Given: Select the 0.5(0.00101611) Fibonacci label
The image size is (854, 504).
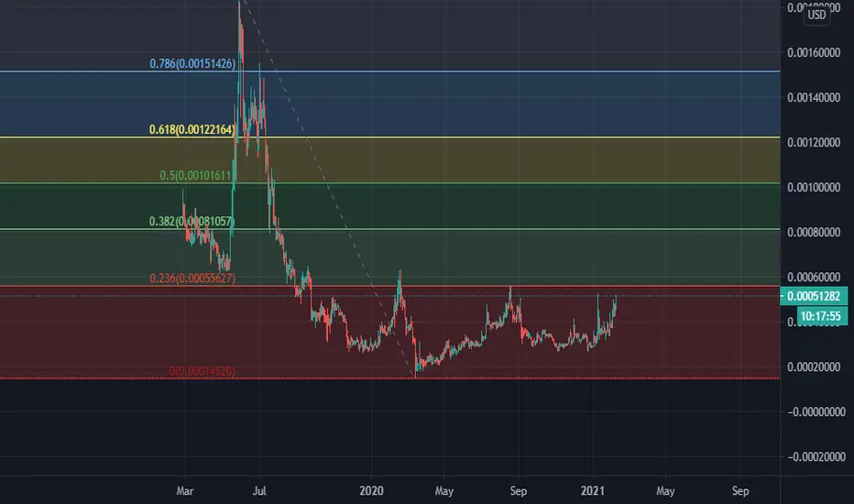Looking at the screenshot, I should pyautogui.click(x=198, y=175).
